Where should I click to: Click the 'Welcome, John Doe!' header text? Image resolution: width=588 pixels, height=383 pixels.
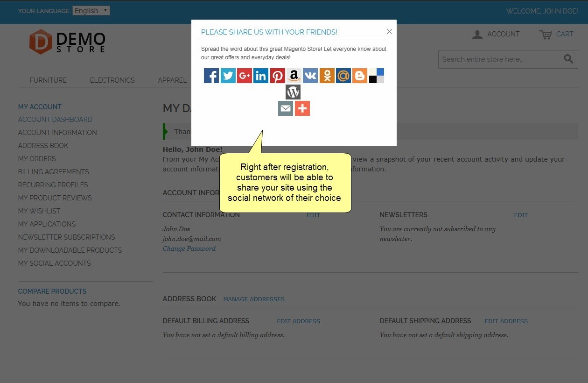coord(542,11)
